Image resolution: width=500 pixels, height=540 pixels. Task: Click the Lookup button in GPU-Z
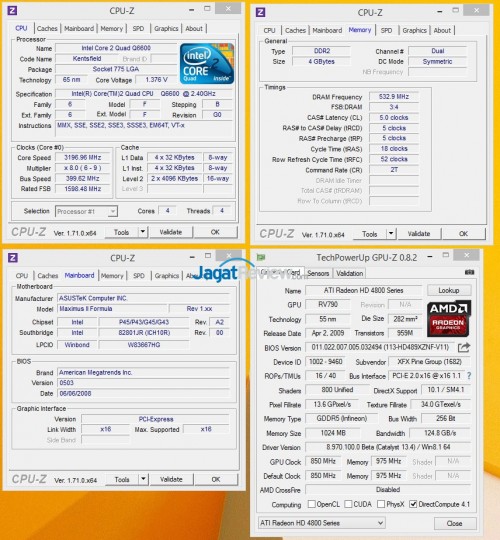coord(449,290)
